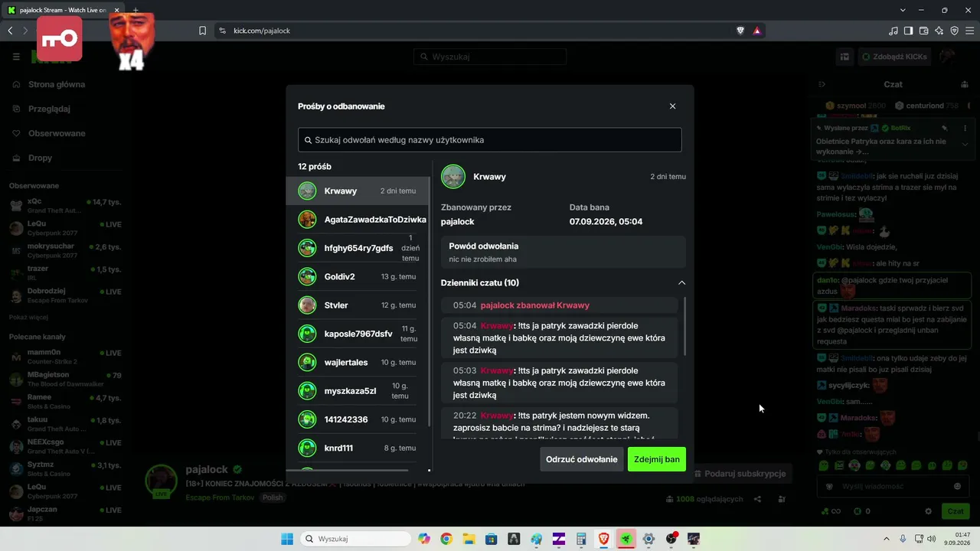Screen dimensions: 980x551
Task: Toggle the browser sidebar panel icon
Action: [909, 31]
